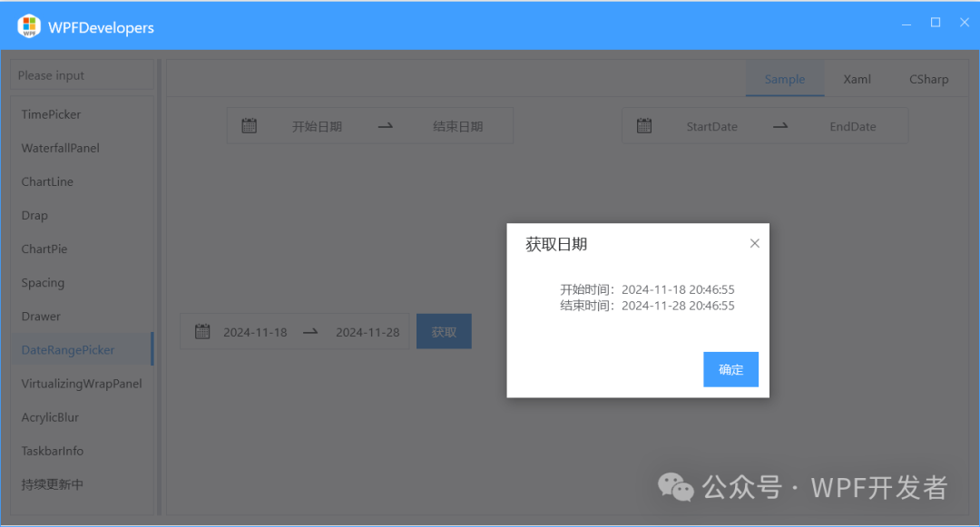The height and width of the screenshot is (527, 980).
Task: Switch to the Xaml tab
Action: (857, 79)
